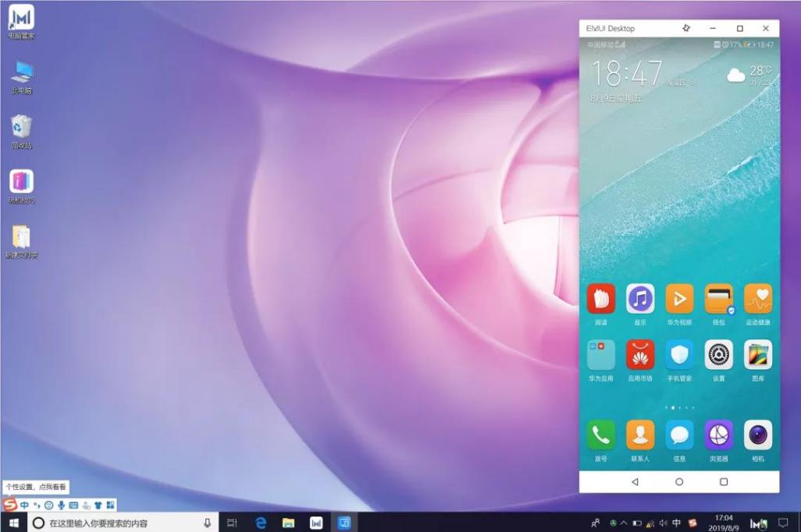801x532 pixels.
Task: Open the Windows Start menu
Action: coord(12,523)
